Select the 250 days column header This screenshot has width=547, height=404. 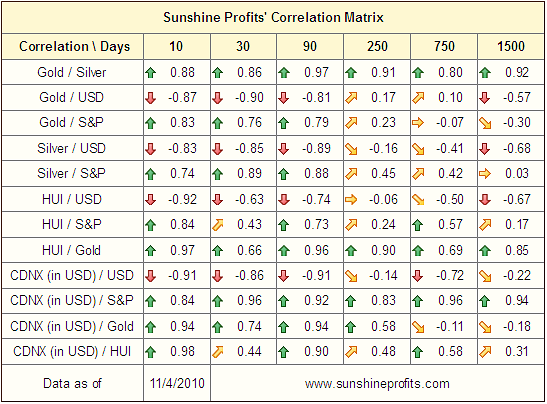[377, 46]
